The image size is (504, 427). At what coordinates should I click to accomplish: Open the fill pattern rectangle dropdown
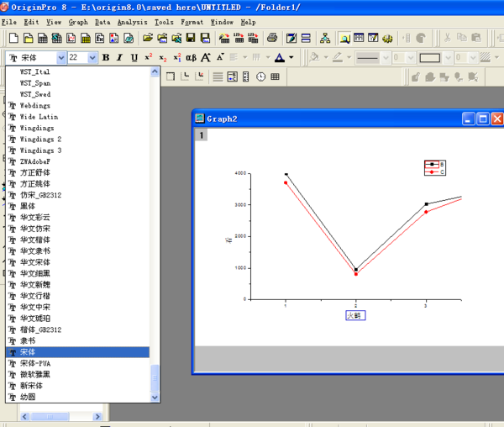pos(448,58)
